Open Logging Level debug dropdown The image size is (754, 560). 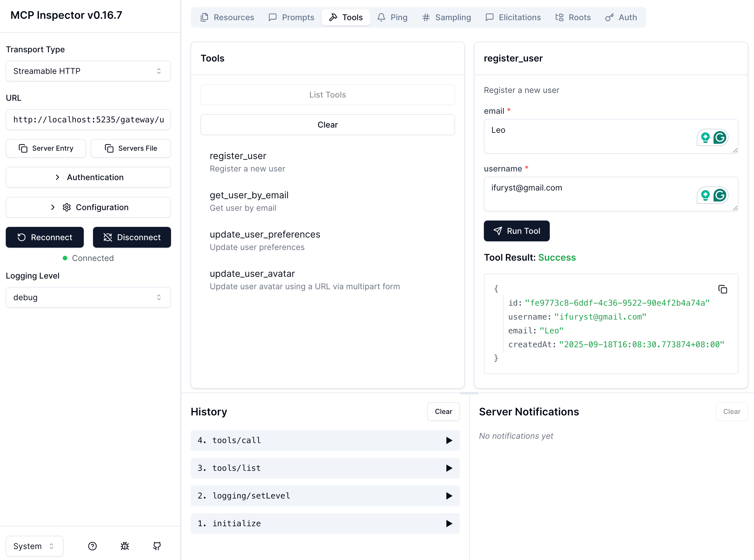pyautogui.click(x=88, y=297)
